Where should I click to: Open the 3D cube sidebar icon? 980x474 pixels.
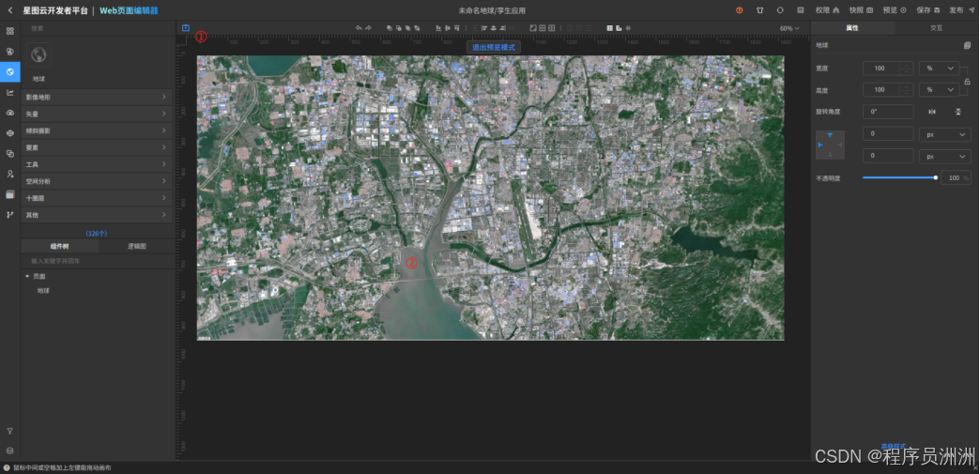click(10, 133)
